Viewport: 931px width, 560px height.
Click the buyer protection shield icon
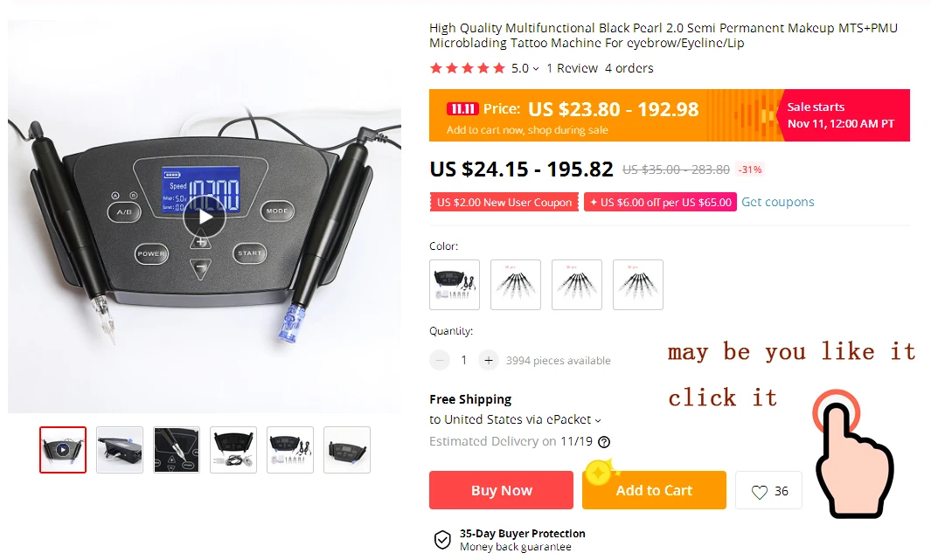click(x=442, y=540)
